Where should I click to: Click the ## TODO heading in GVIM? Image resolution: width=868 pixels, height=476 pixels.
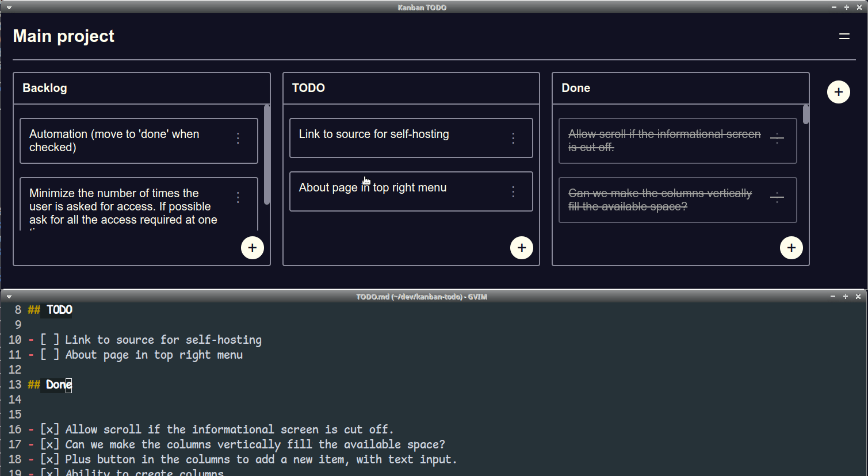coord(50,310)
